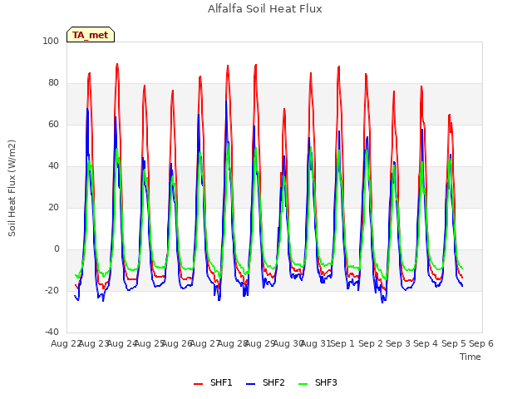Click the y-axis tick label 40
Image resolution: width=532 pixels, height=399 pixels.
[x=53, y=166]
